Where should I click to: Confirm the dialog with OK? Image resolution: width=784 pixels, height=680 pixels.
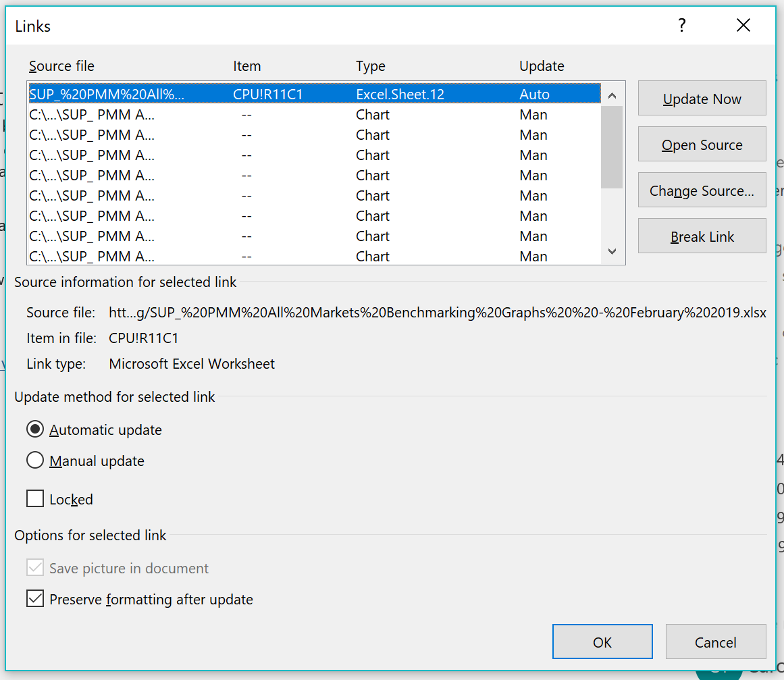tap(602, 642)
